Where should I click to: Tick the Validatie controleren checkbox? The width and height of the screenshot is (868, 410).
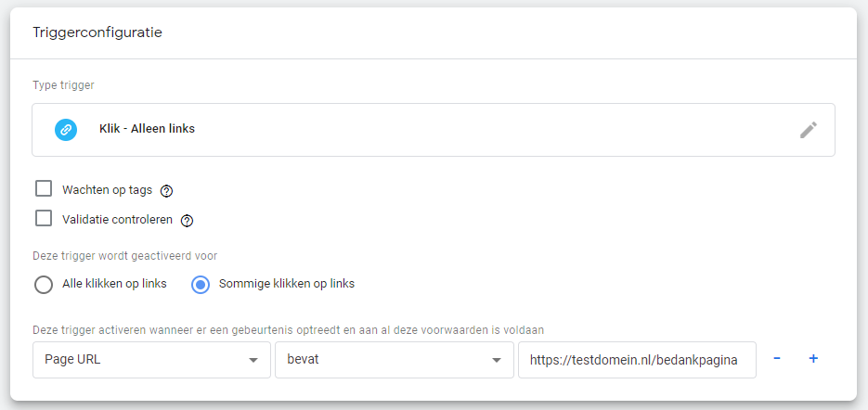(x=44, y=219)
